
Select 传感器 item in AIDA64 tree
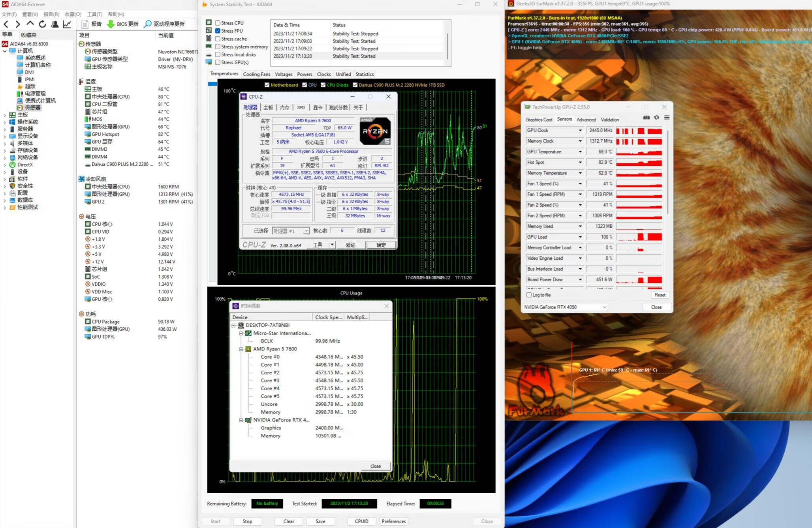(32, 107)
